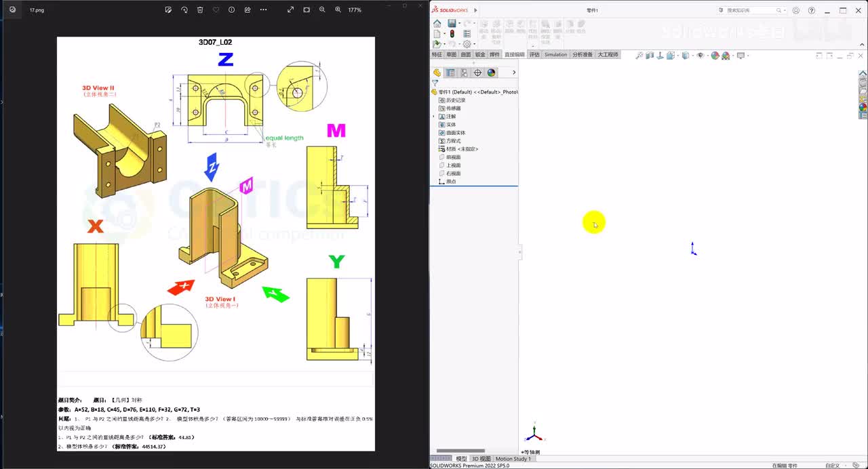Click the Save floppy disk icon
Viewport: 868px width, 469px height.
[452, 23]
